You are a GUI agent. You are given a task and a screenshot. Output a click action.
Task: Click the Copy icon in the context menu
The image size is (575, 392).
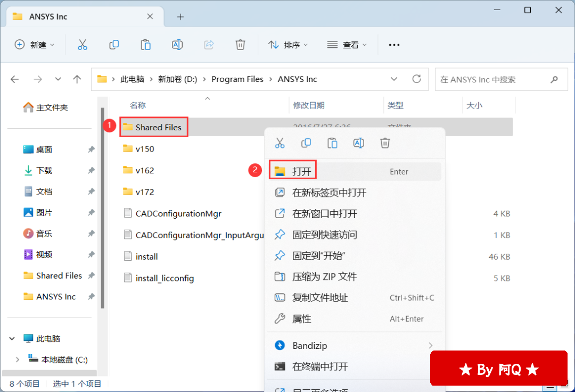tap(306, 143)
